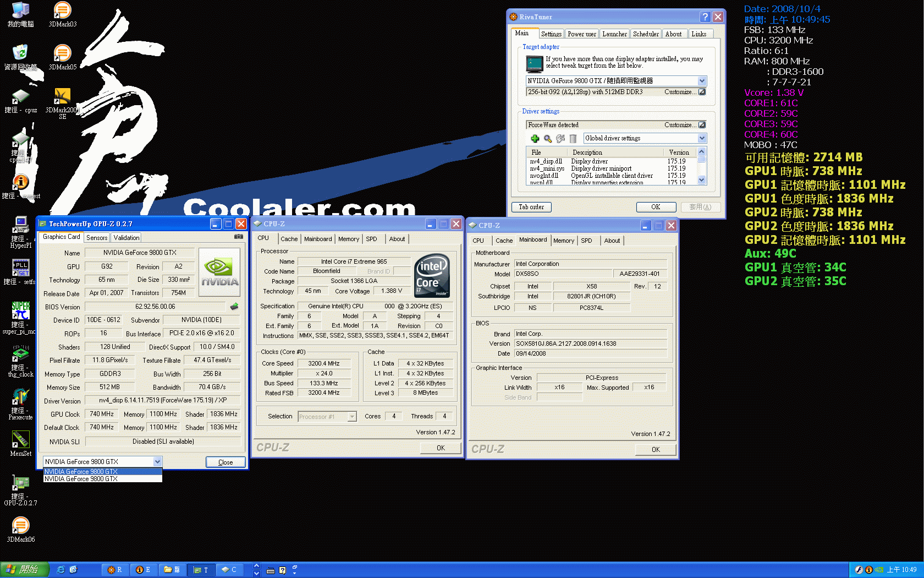Open the GPU-Z graphics card selector dropdown
The width and height of the screenshot is (924, 578).
[157, 462]
